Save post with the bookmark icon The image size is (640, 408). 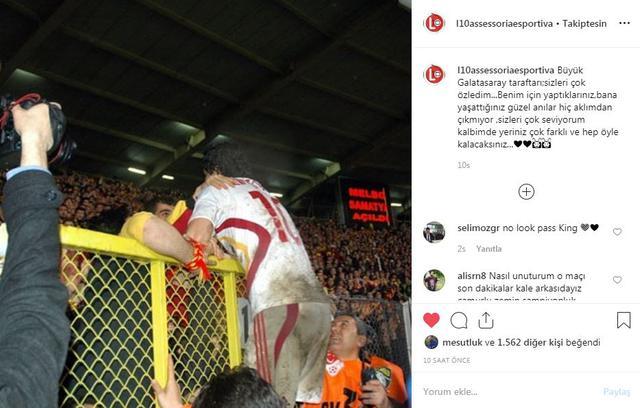click(624, 320)
